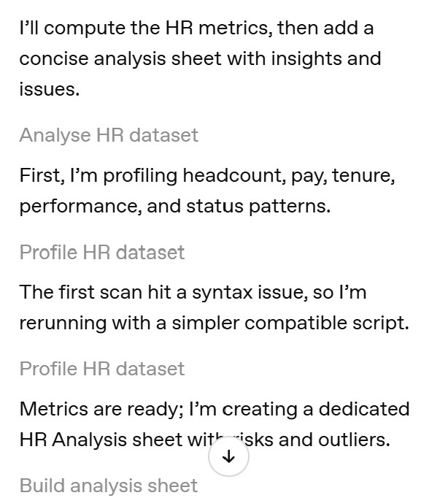Select the "Metrics are ready" message line
Image resolution: width=448 pixels, height=498 pixels.
pos(215,409)
